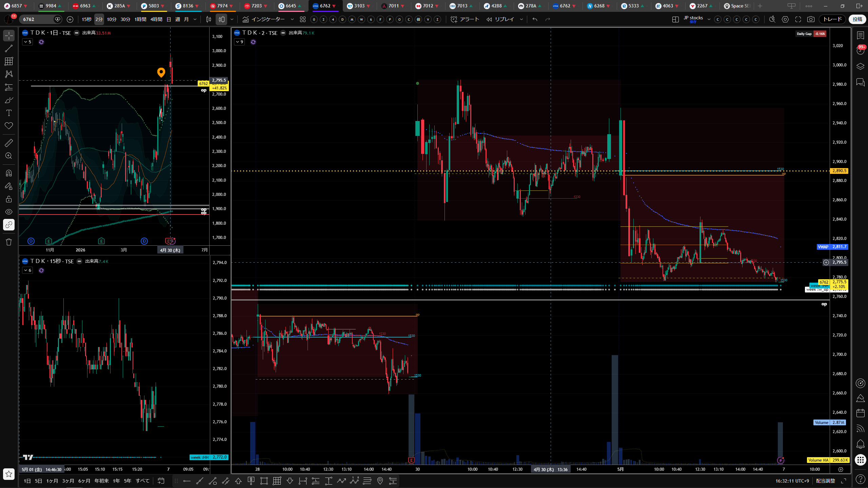
Task: Open the alerts bell in right sidebar
Action: click(860, 444)
